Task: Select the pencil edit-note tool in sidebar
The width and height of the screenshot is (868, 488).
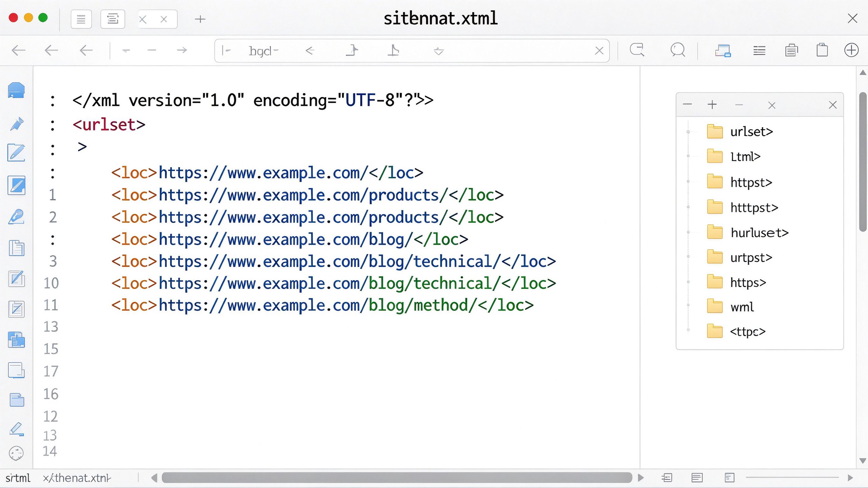Action: tap(16, 152)
